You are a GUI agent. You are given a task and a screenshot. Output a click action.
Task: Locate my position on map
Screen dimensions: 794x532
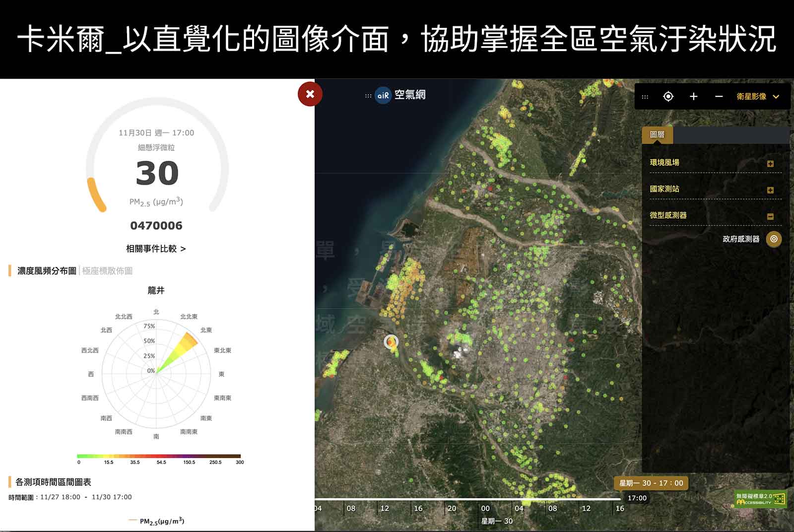point(668,96)
